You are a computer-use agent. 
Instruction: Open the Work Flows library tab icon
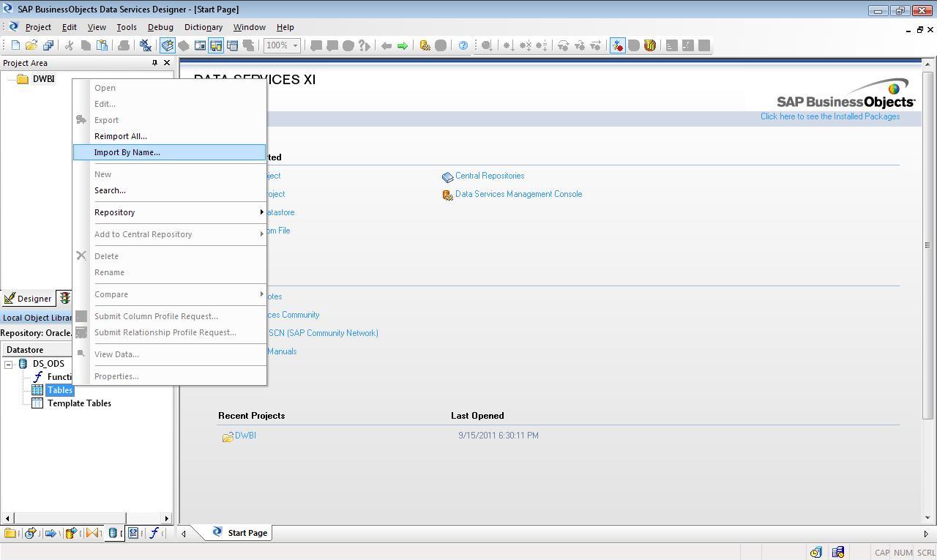pos(51,533)
